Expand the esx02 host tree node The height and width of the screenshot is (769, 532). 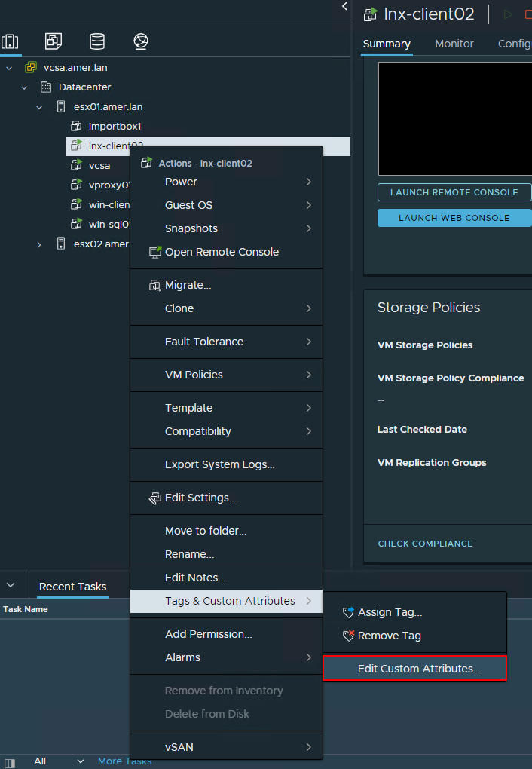39,244
